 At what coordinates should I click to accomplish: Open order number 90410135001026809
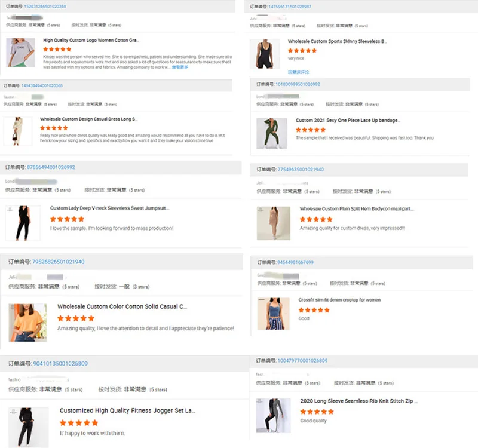[x=60, y=364]
